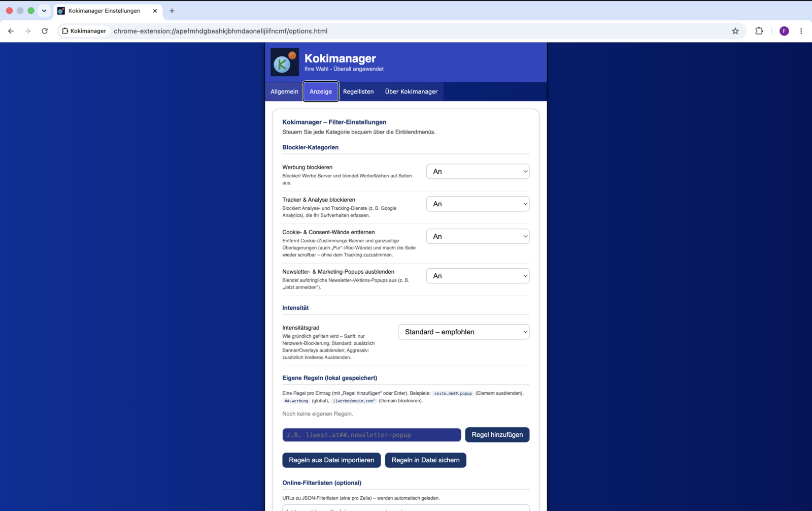Open the Intensitätsgrad dropdown

pos(463,332)
